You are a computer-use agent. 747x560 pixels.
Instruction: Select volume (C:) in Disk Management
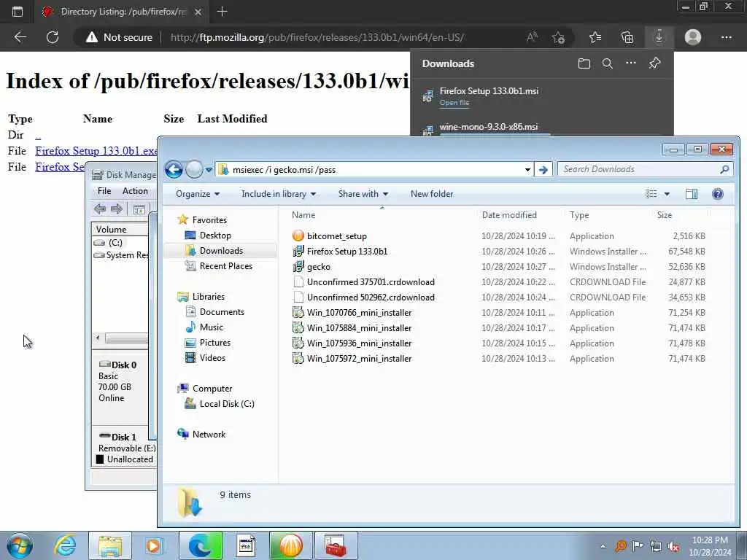(x=115, y=243)
